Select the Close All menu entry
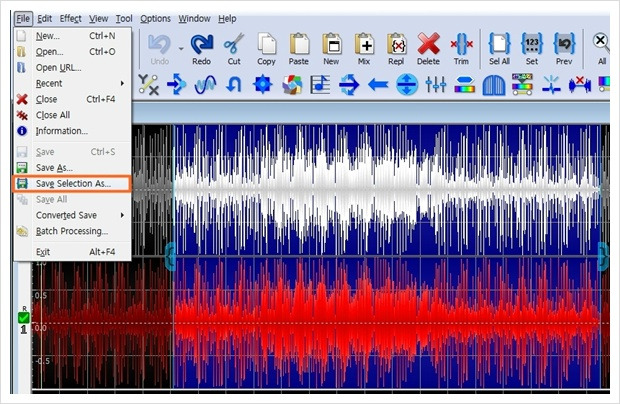This screenshot has height=404, width=620. click(72, 115)
